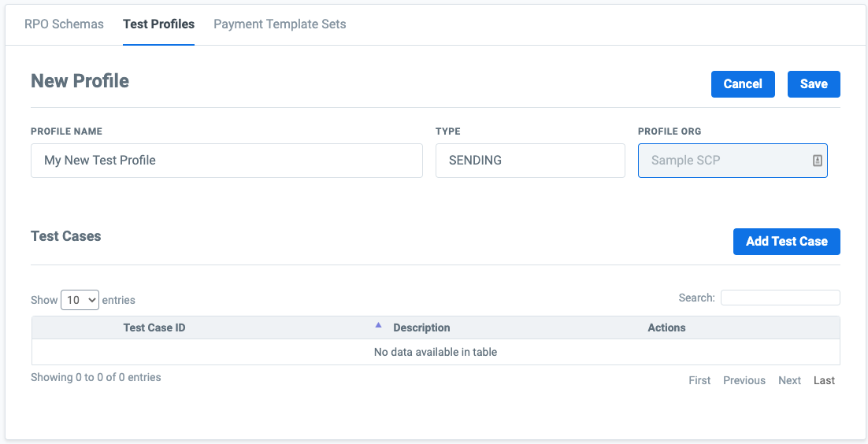Open the Payment Template Sets tab
The height and width of the screenshot is (444, 868).
280,24
